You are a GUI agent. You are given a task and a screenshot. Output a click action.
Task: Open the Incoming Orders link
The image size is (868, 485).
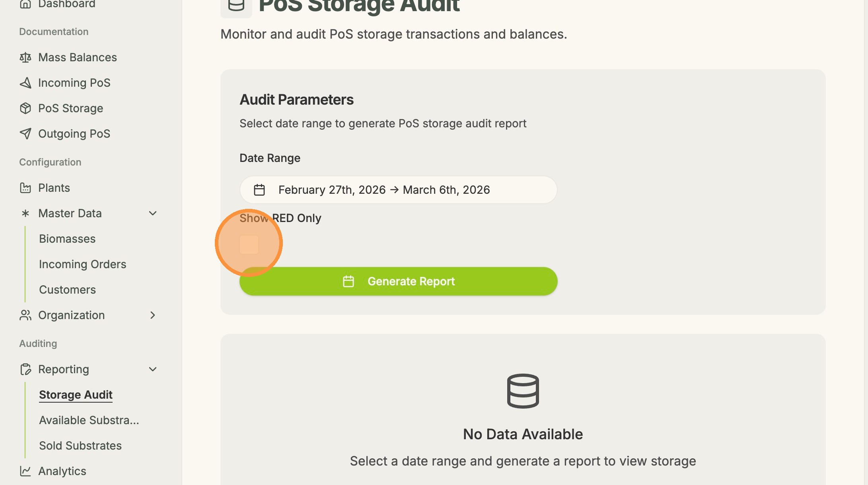(x=82, y=264)
